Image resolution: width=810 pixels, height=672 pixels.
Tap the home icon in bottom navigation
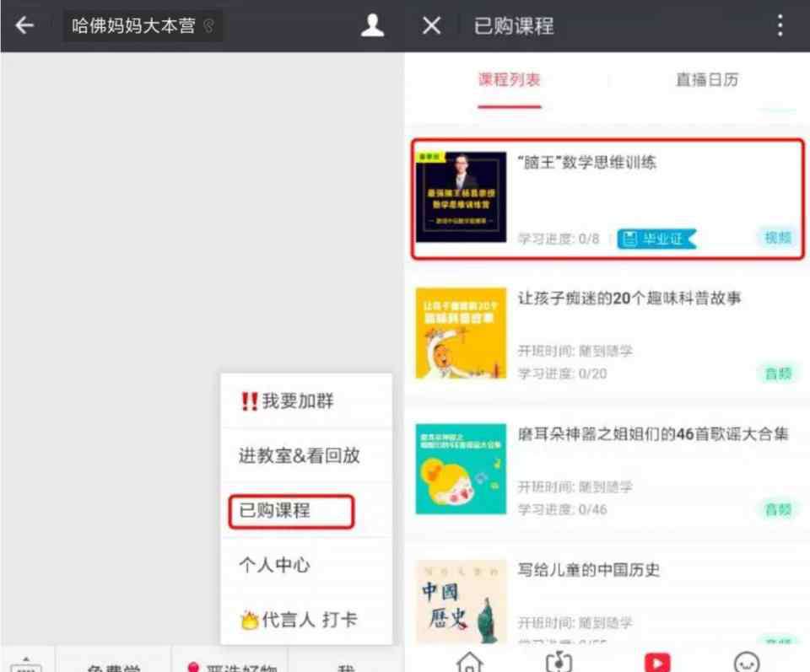tap(470, 662)
